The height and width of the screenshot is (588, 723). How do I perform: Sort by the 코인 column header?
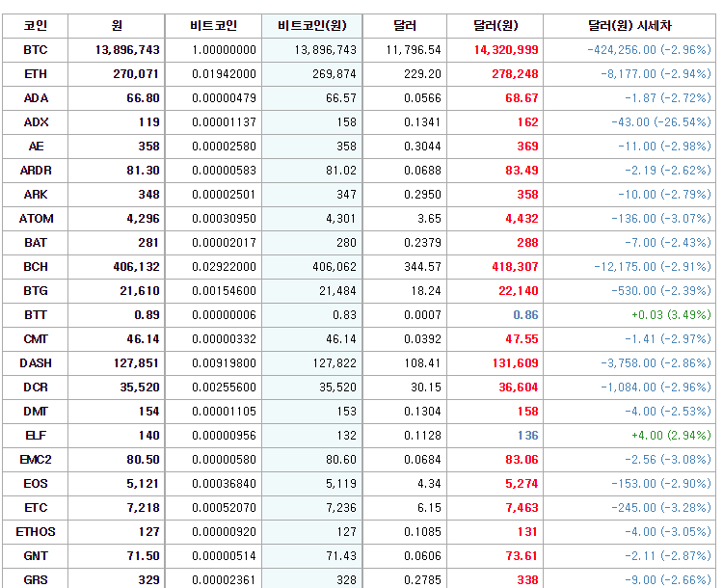pyautogui.click(x=36, y=25)
